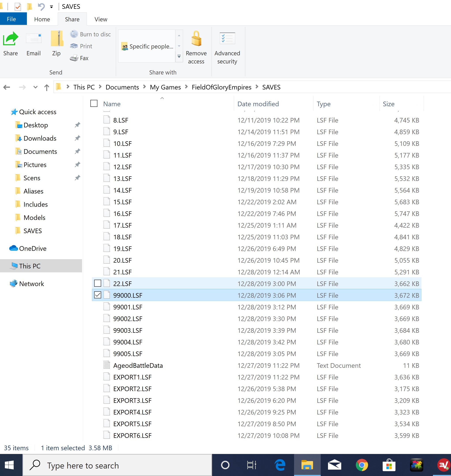Select the file EXPORT1.LSF

[x=132, y=377]
